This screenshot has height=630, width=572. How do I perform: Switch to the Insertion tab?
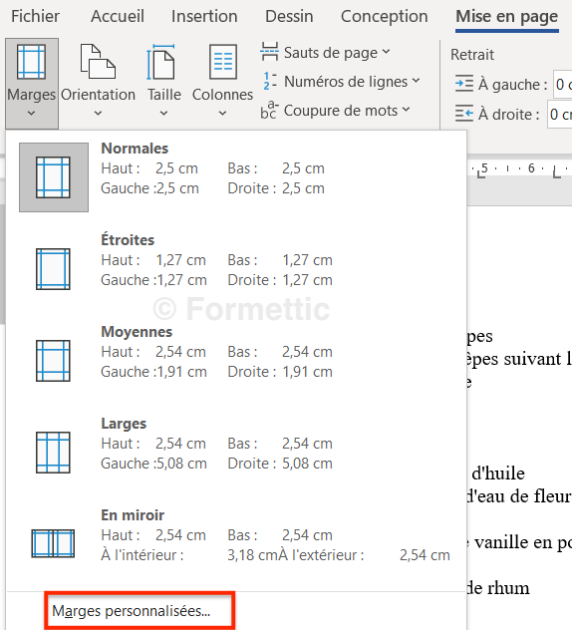tap(204, 16)
